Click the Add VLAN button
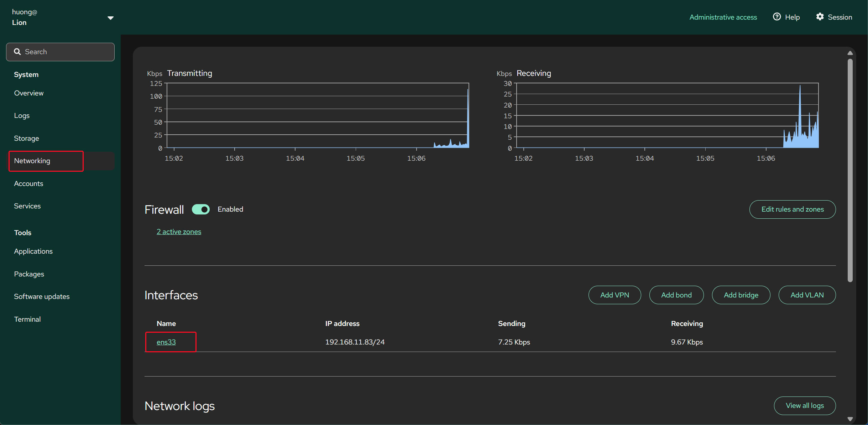 click(807, 295)
